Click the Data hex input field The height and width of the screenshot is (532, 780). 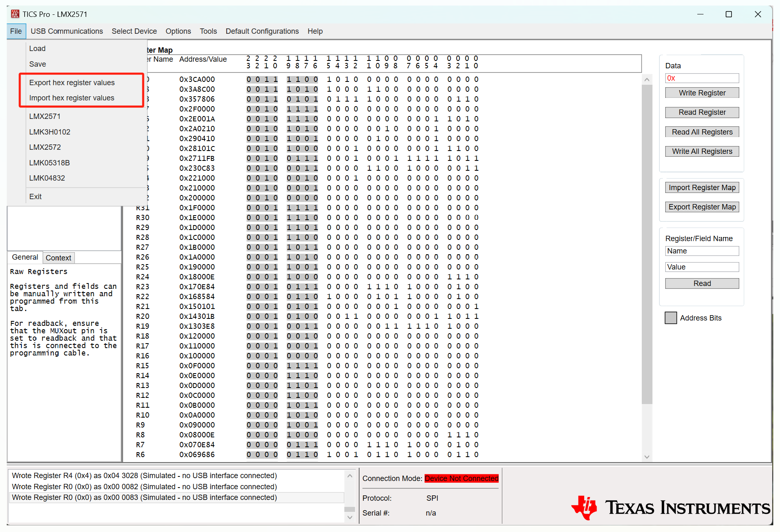coord(702,78)
